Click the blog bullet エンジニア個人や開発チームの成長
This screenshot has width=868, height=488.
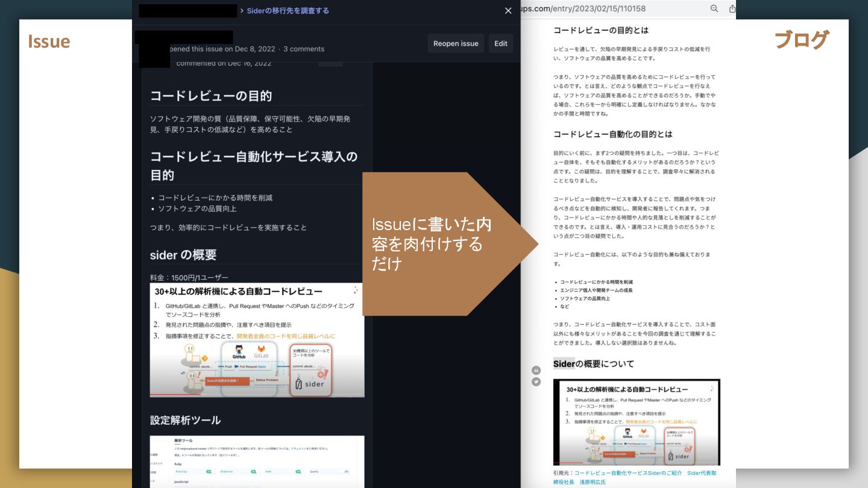596,290
